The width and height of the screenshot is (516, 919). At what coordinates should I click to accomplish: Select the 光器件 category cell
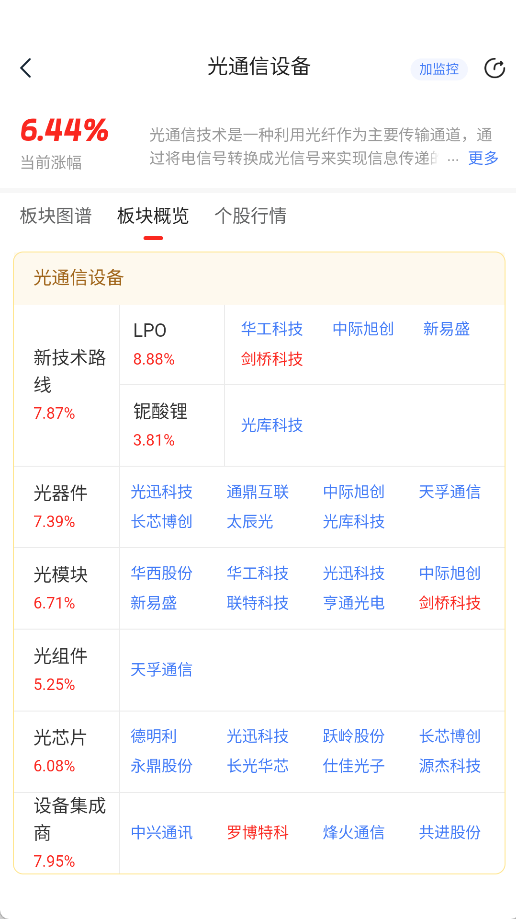(x=67, y=507)
